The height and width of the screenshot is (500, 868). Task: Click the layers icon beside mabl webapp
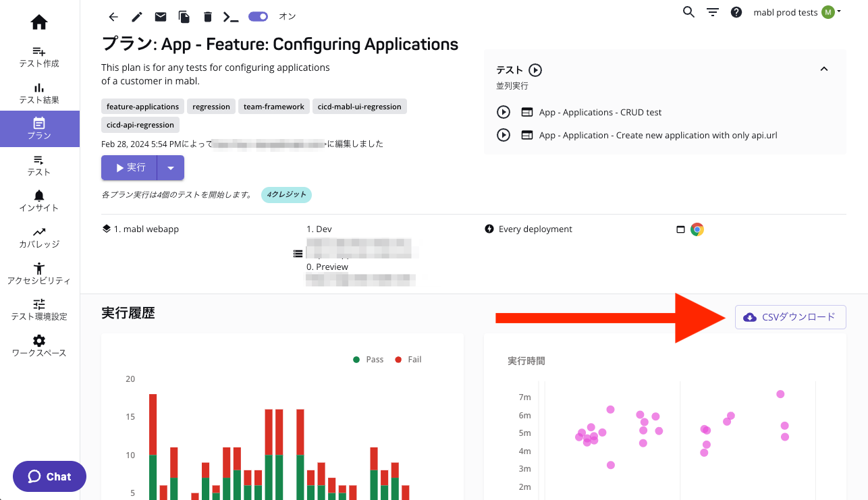(106, 229)
